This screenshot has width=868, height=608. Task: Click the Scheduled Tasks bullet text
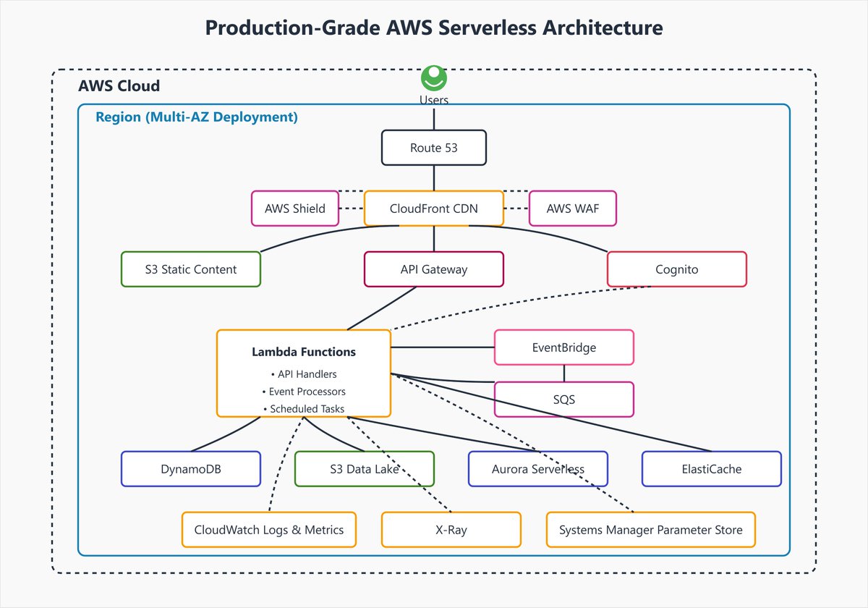[x=304, y=409]
